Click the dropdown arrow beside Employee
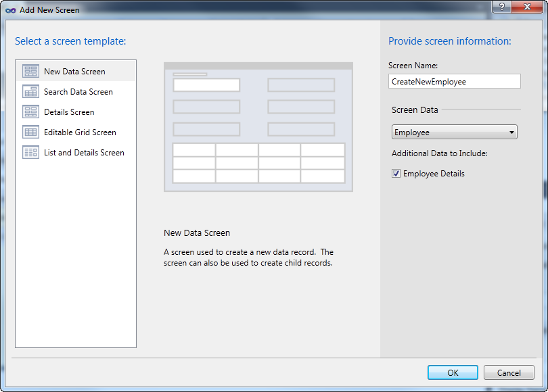The image size is (548, 392). [512, 131]
